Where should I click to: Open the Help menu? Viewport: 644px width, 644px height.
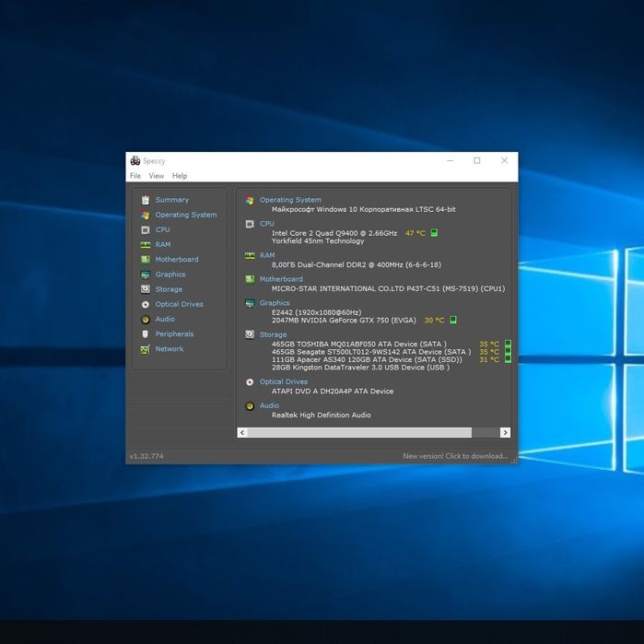pos(180,176)
